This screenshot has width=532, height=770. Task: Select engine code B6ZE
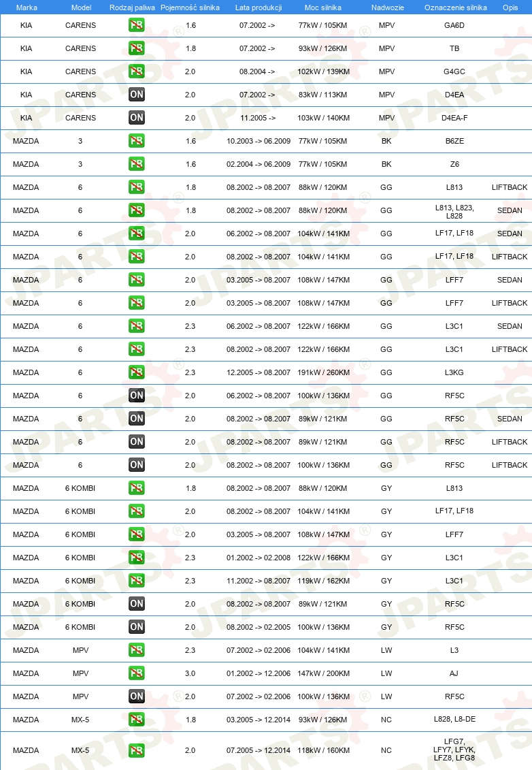point(454,141)
